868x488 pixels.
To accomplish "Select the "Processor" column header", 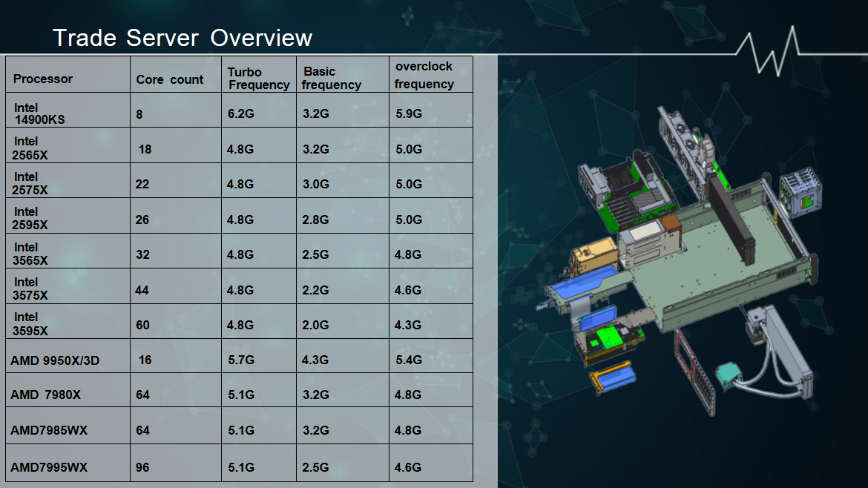I will point(43,79).
